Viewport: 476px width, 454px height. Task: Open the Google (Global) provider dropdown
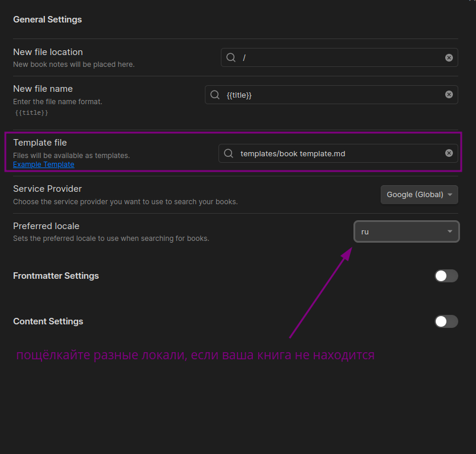419,195
